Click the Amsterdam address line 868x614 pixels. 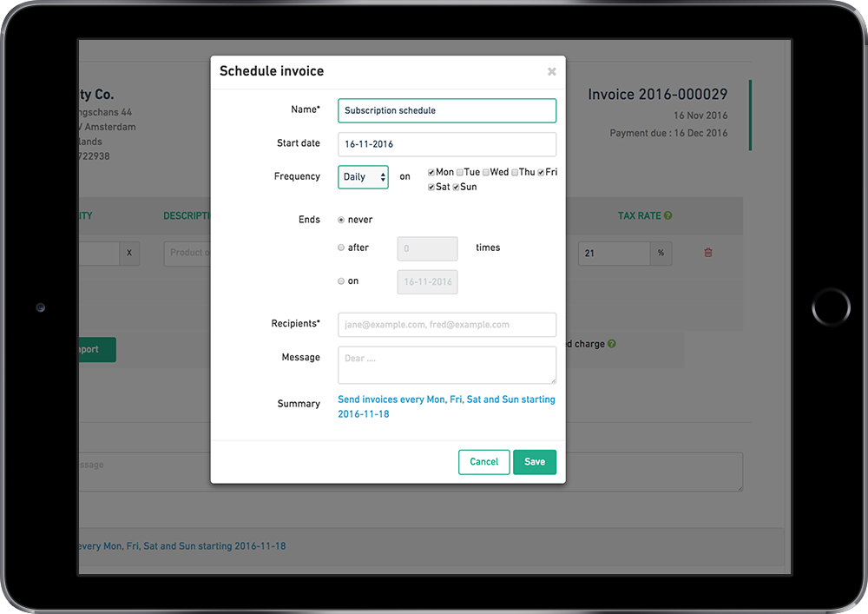(108, 127)
